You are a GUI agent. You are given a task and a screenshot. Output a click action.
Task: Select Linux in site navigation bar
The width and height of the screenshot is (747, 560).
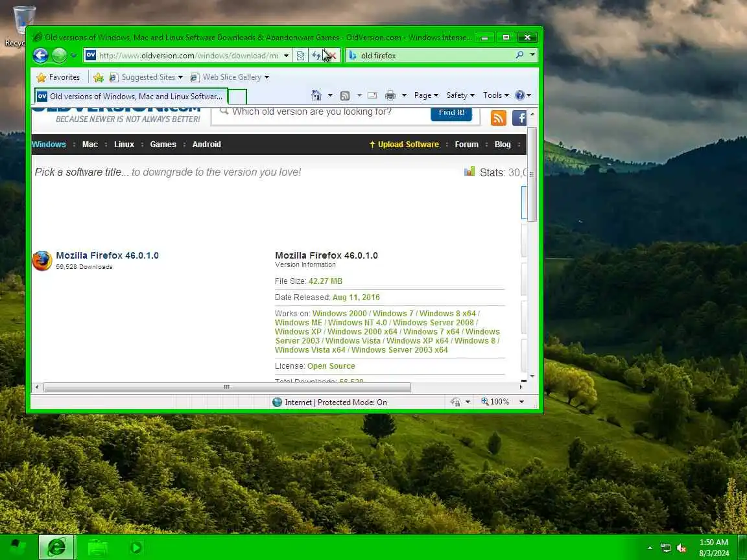click(124, 145)
